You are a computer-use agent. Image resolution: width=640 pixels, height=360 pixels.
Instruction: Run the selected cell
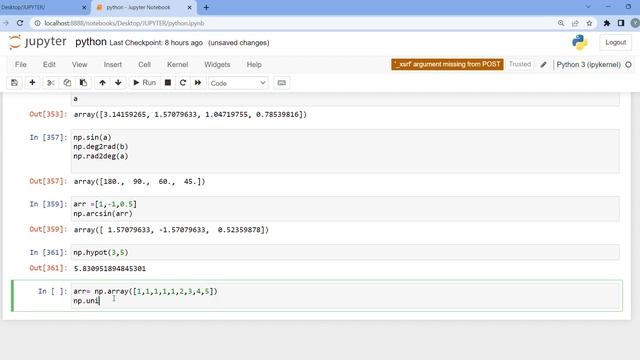pyautogui.click(x=144, y=83)
